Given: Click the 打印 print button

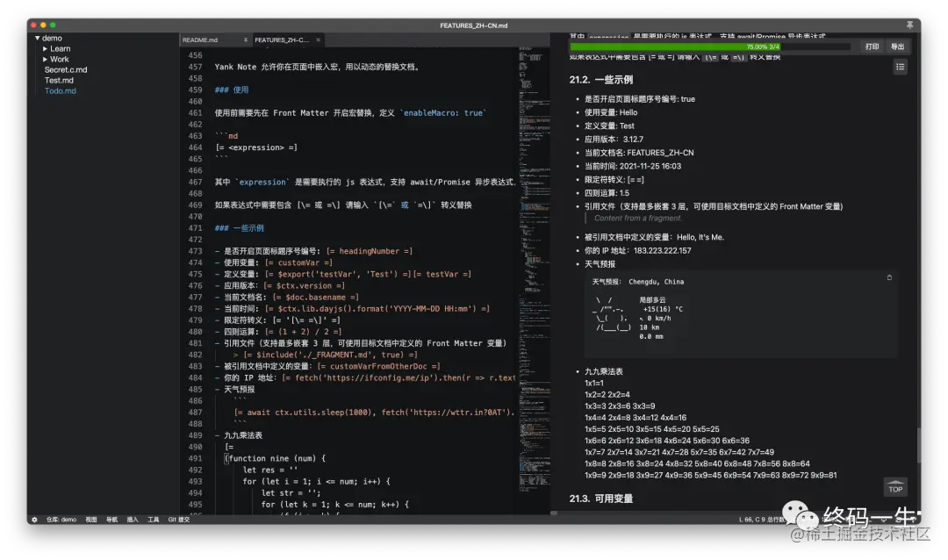Looking at the screenshot, I should (872, 47).
